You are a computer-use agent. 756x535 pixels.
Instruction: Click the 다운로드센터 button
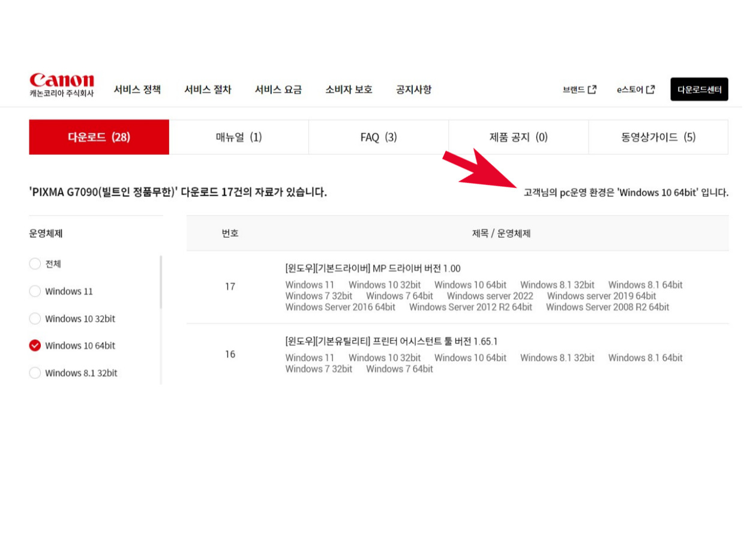pos(699,88)
